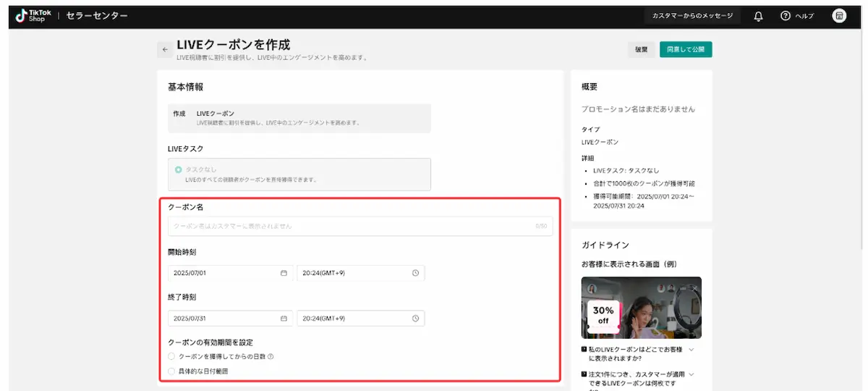Screen dimensions: 868x391
Task: Click セラーセンター title in header
Action: coord(97,16)
